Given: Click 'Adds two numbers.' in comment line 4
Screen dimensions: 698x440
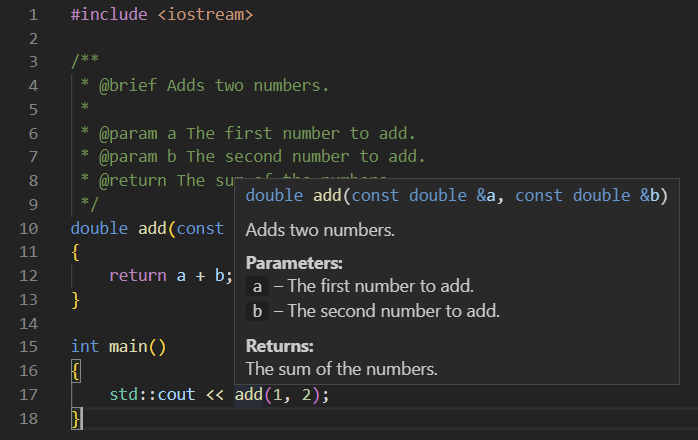Looking at the screenshot, I should [248, 86].
